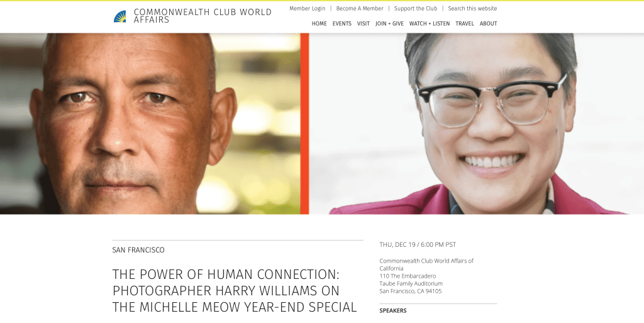Click Search this website
This screenshot has width=644, height=323.
[x=472, y=8]
